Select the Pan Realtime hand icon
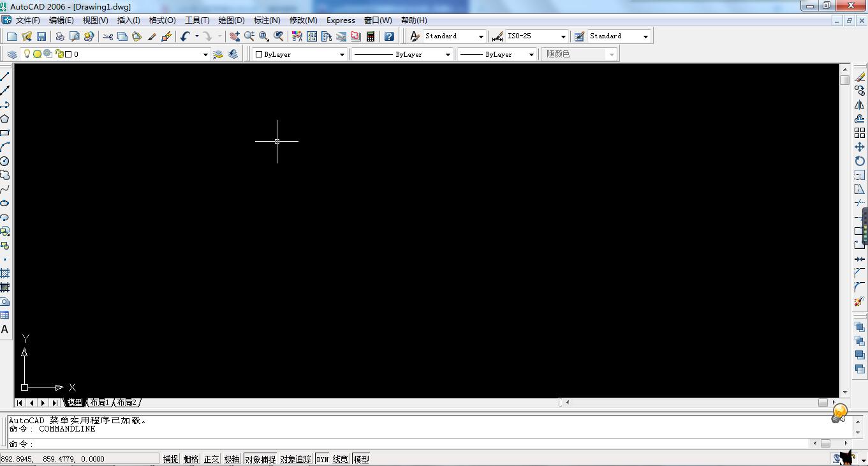The height and width of the screenshot is (466, 868). 235,36
